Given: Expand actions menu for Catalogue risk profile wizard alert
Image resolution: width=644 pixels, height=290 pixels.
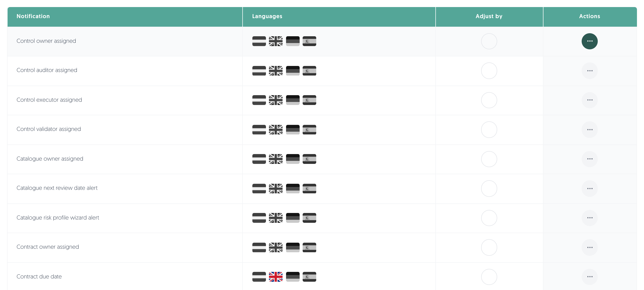Looking at the screenshot, I should coord(589,218).
